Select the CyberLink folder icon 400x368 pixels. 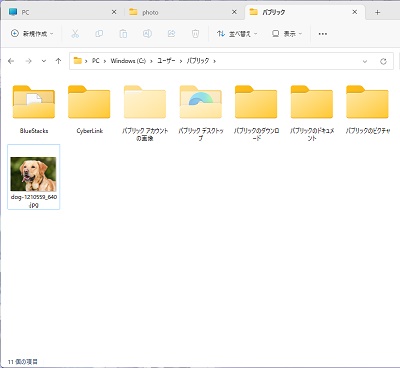click(x=89, y=102)
